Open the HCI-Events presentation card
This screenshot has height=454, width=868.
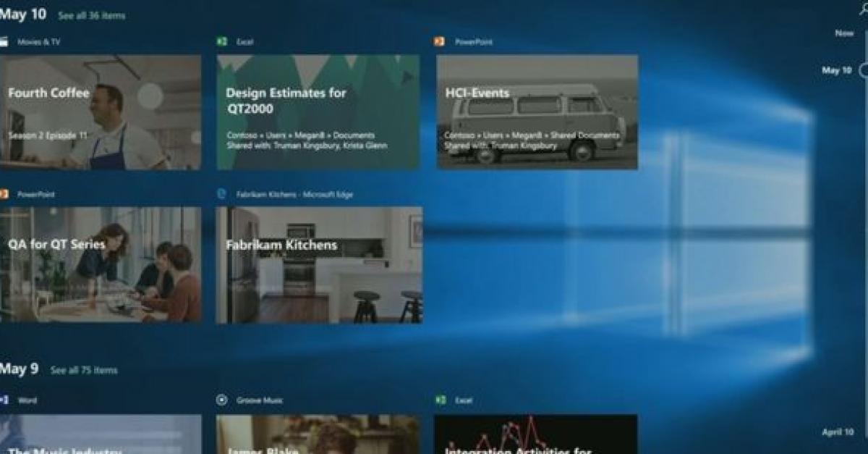click(537, 112)
